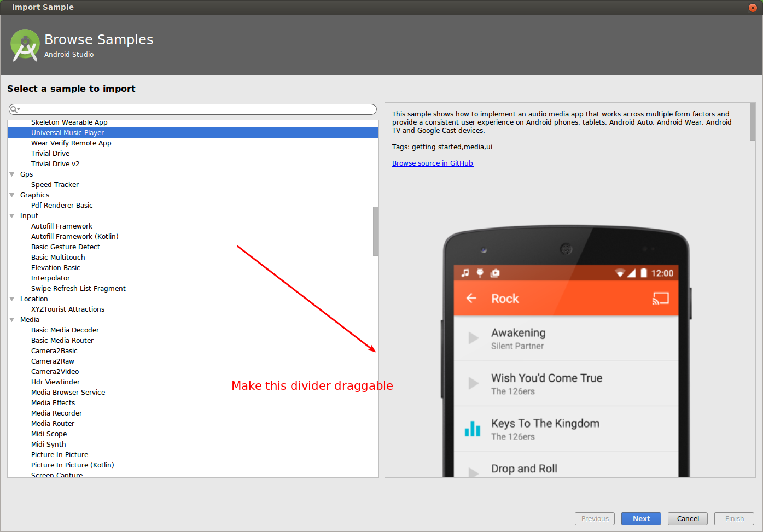Screen dimensions: 763x532
Task: Collapse the Graphics category
Action: coord(12,195)
